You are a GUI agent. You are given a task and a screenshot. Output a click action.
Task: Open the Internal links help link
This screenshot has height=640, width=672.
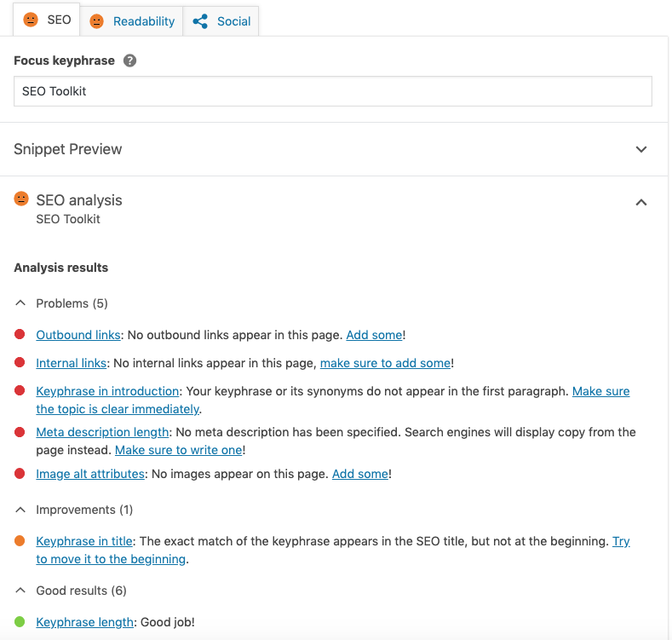click(x=72, y=363)
